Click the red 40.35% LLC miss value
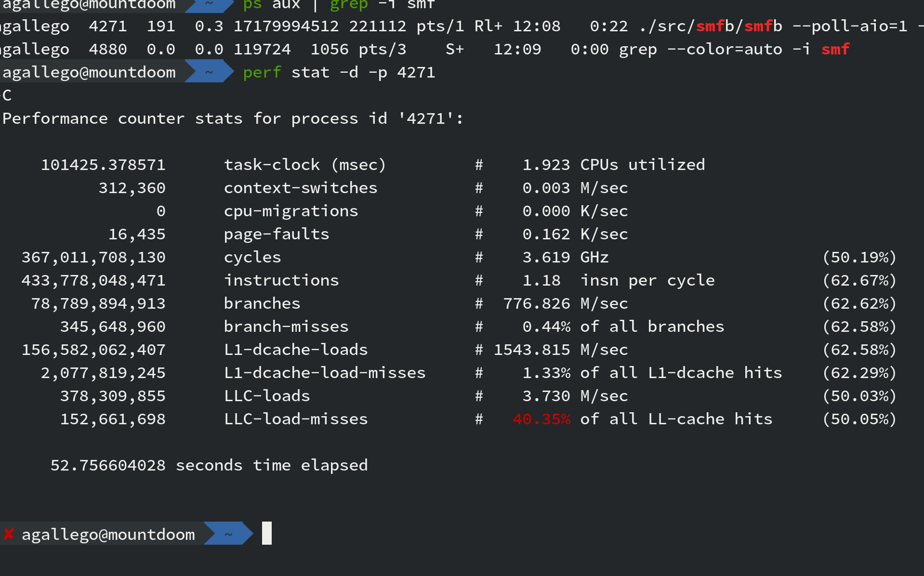This screenshot has width=924, height=576. (x=542, y=419)
